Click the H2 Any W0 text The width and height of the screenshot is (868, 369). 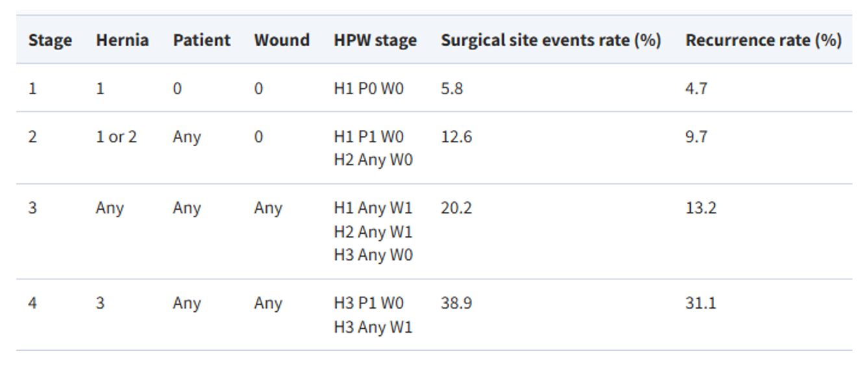pos(373,160)
